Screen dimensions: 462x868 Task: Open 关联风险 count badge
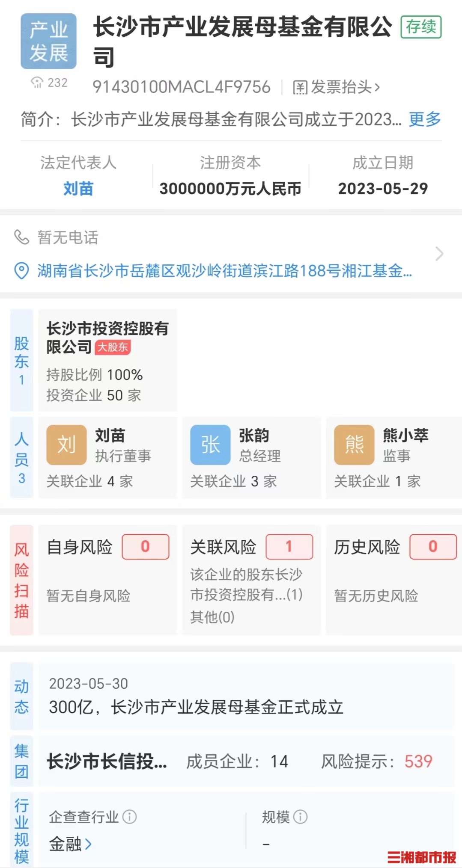289,547
